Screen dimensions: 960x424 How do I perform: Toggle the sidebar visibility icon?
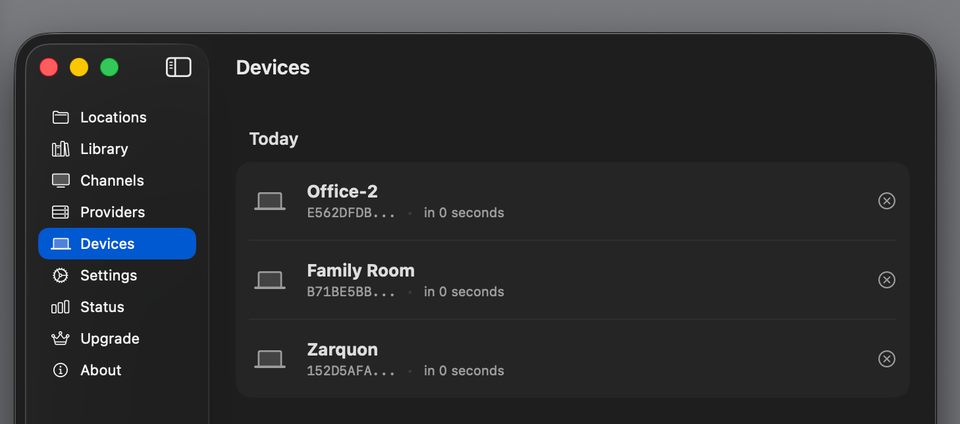click(178, 67)
